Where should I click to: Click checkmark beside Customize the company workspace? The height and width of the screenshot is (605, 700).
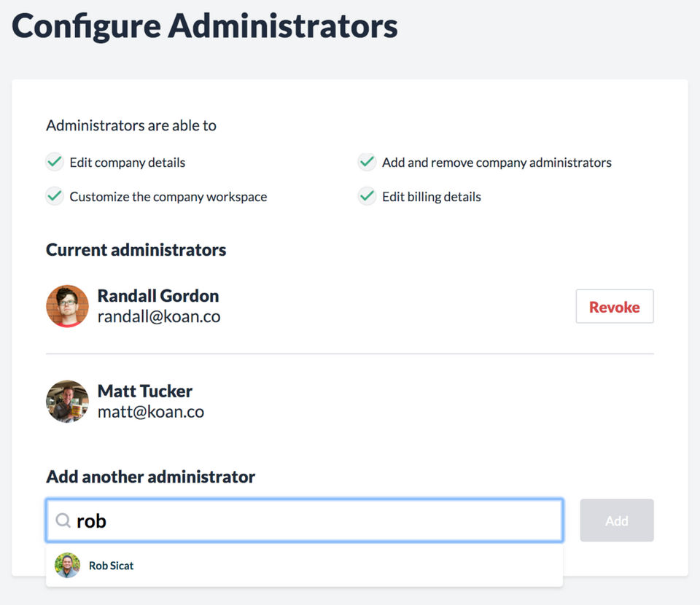pyautogui.click(x=55, y=197)
